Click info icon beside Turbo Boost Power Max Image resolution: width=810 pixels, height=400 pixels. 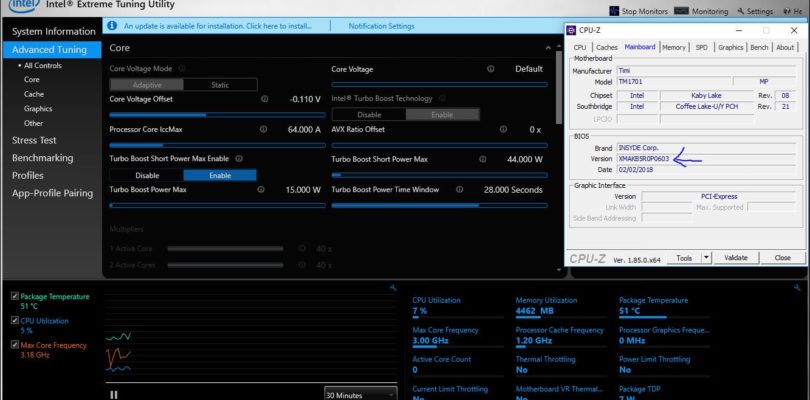[261, 190]
